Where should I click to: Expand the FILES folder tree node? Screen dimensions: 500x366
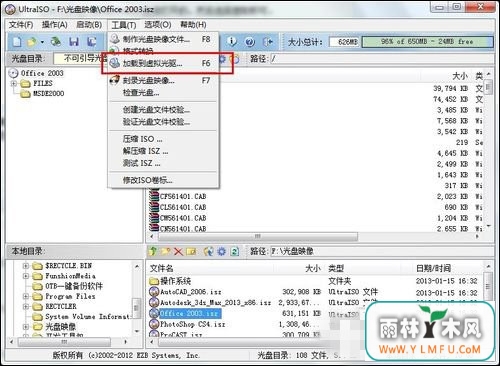14,83
